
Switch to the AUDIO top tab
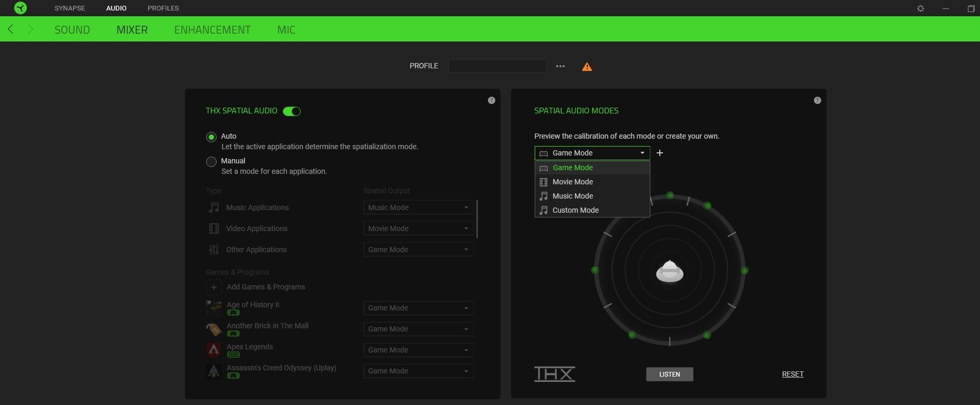pyautogui.click(x=116, y=8)
